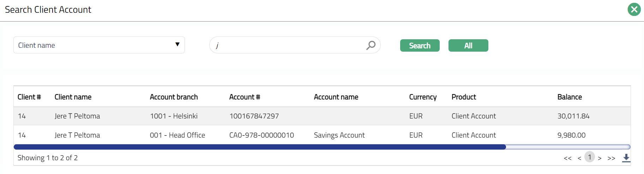Open the Client name search criteria dropdown
The image size is (644, 174).
99,45
